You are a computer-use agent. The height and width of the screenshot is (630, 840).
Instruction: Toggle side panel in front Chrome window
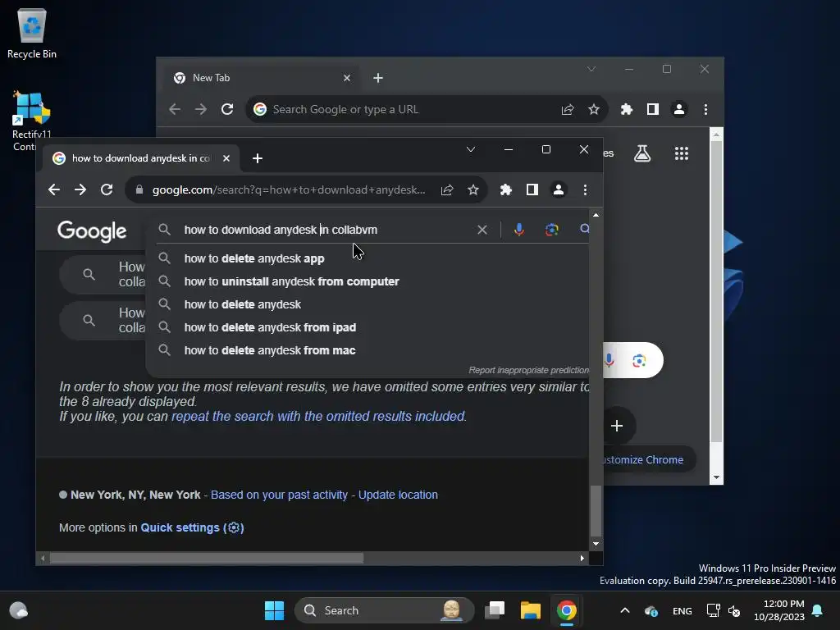532,189
